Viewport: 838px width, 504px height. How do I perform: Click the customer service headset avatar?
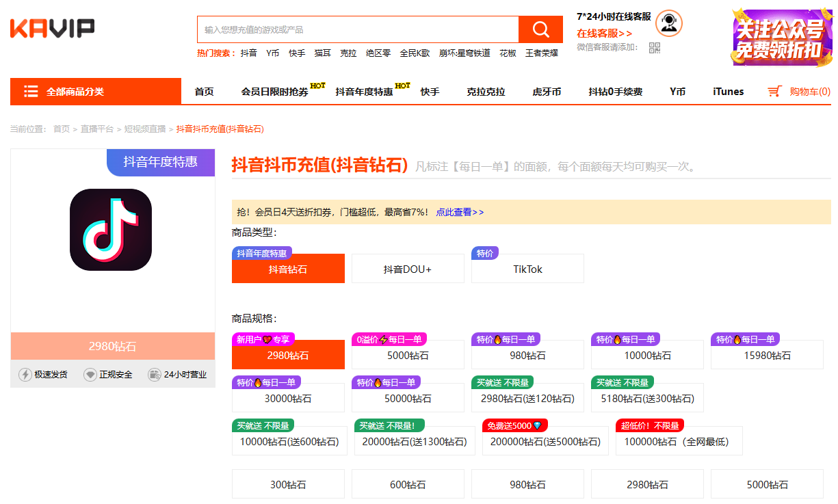pyautogui.click(x=668, y=23)
